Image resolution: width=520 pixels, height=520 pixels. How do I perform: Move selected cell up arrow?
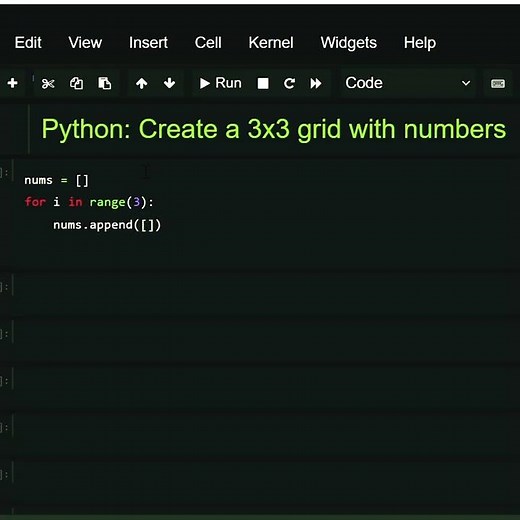(x=142, y=83)
